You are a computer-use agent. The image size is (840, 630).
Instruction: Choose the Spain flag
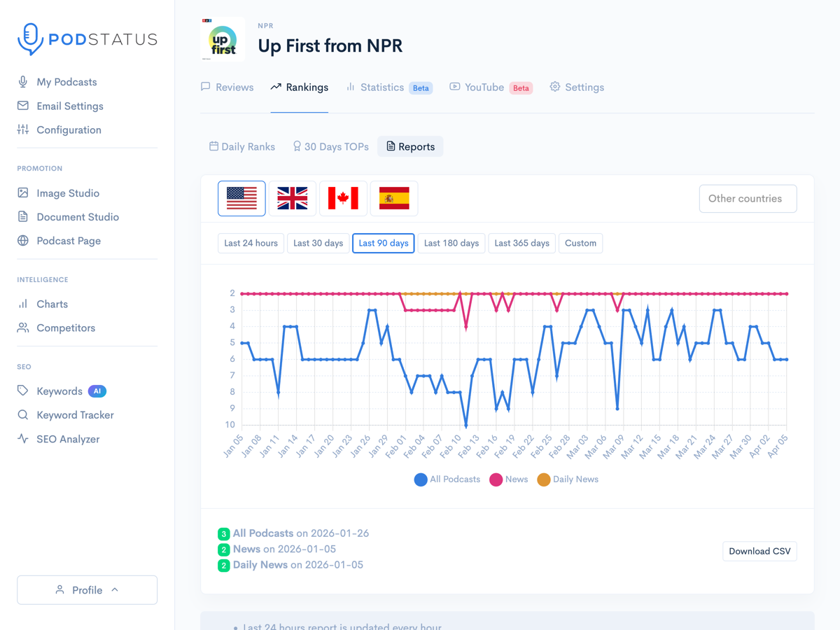394,199
